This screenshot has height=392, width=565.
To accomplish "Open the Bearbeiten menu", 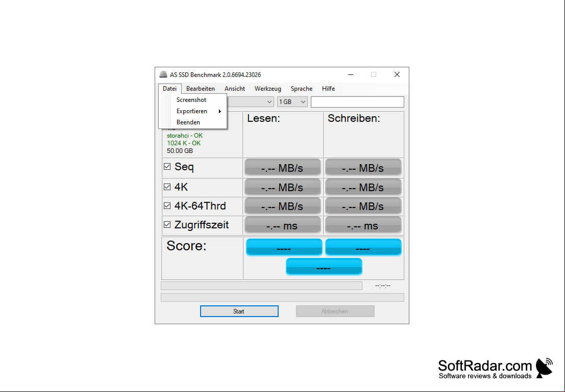I will 201,89.
